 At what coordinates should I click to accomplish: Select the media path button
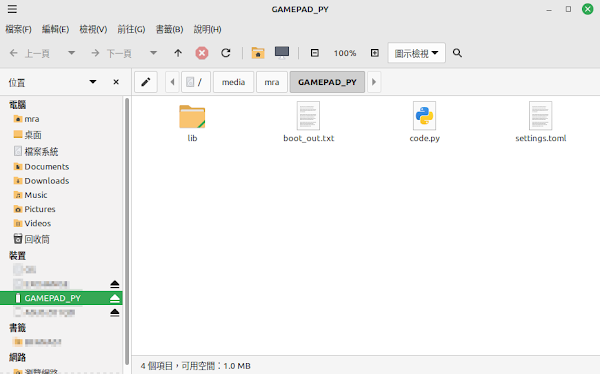[233, 82]
